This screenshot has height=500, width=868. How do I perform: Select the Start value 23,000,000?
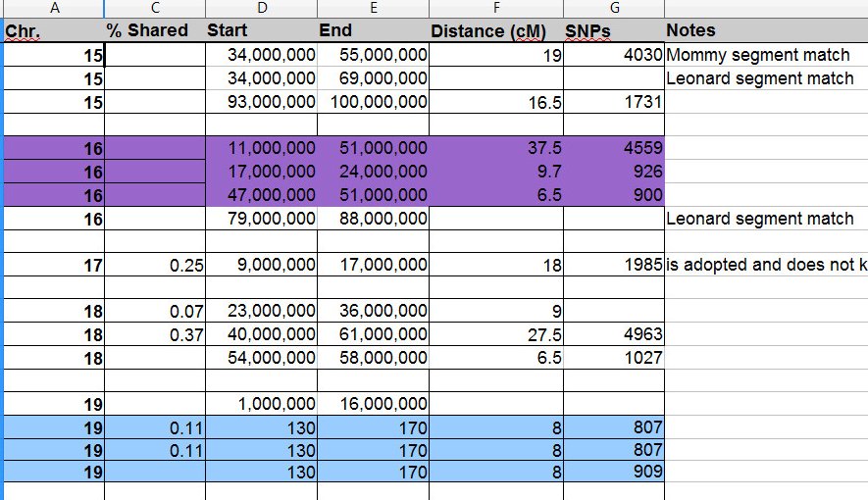tap(261, 311)
